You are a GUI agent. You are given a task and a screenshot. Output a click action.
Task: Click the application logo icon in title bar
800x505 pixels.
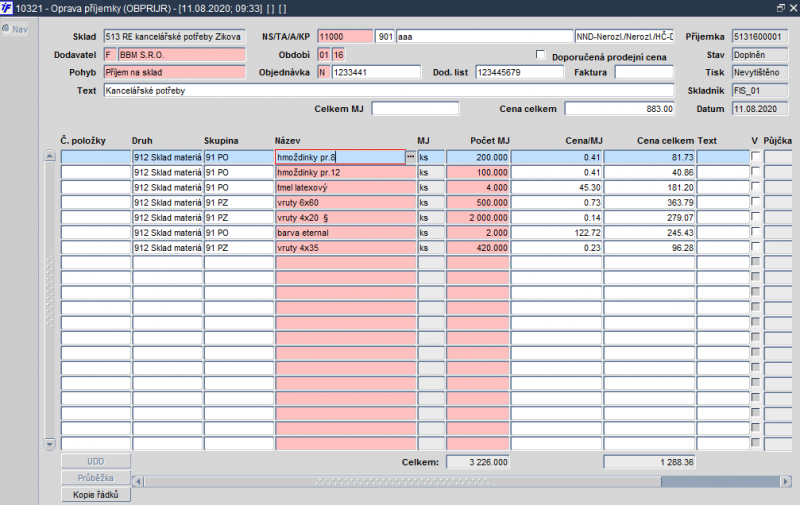point(6,8)
